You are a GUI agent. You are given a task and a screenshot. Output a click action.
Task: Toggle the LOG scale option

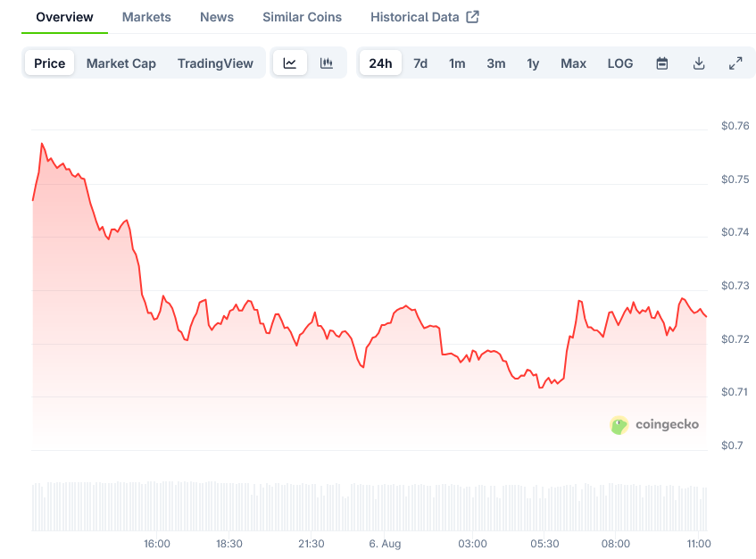(620, 63)
